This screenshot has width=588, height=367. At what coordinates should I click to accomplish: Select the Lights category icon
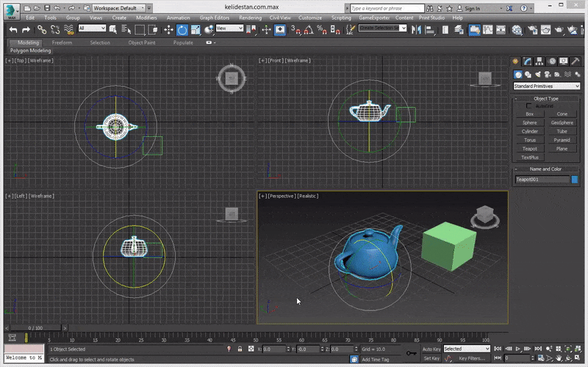538,75
